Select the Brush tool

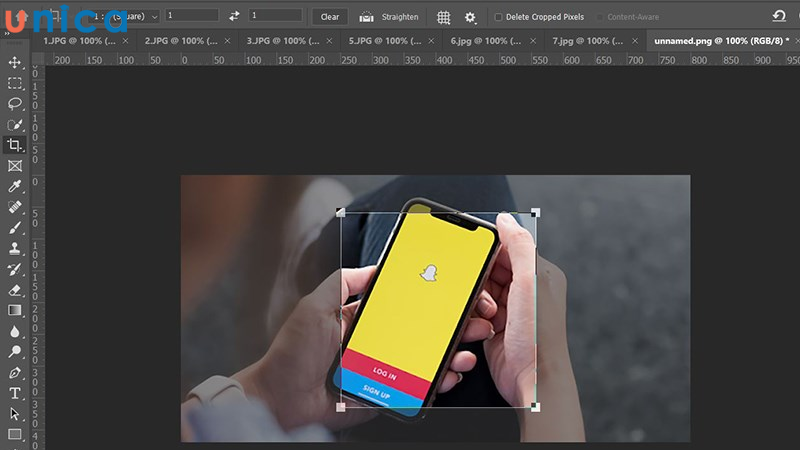click(15, 228)
